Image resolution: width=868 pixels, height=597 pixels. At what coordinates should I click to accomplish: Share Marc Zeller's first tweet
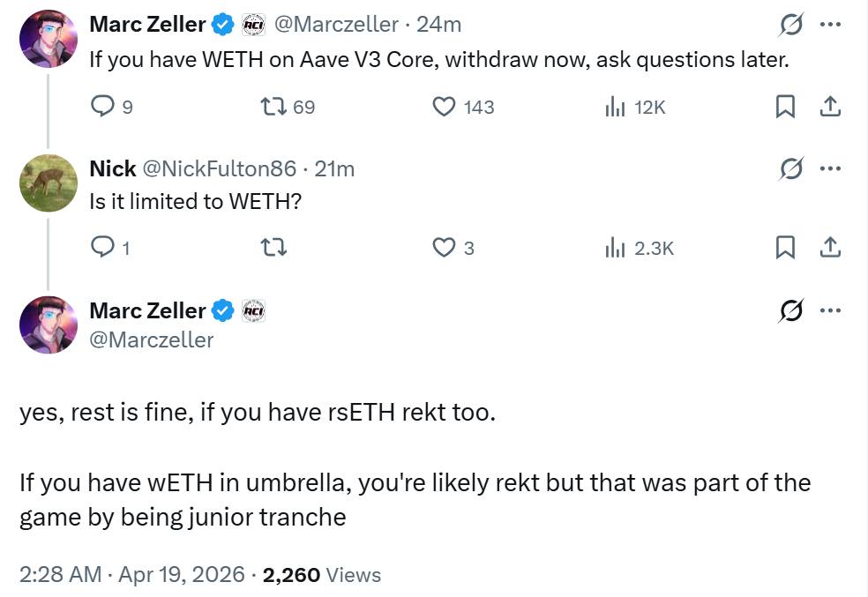[x=829, y=107]
